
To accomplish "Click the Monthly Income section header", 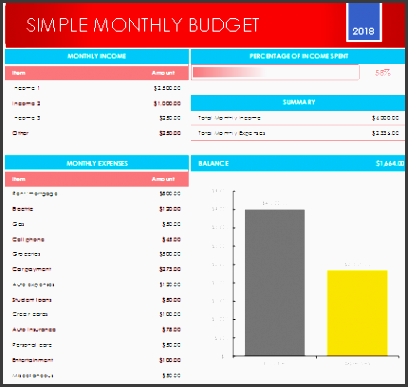I will coord(97,56).
